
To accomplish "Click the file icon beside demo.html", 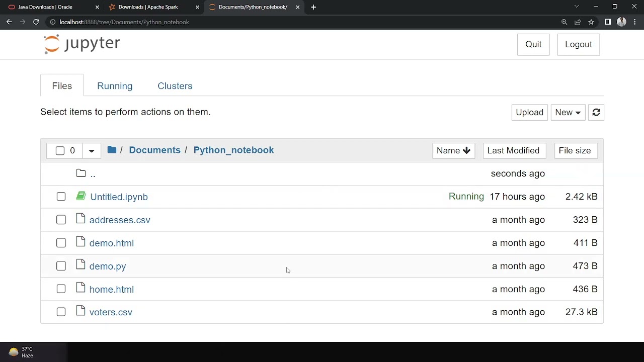I will [80, 242].
